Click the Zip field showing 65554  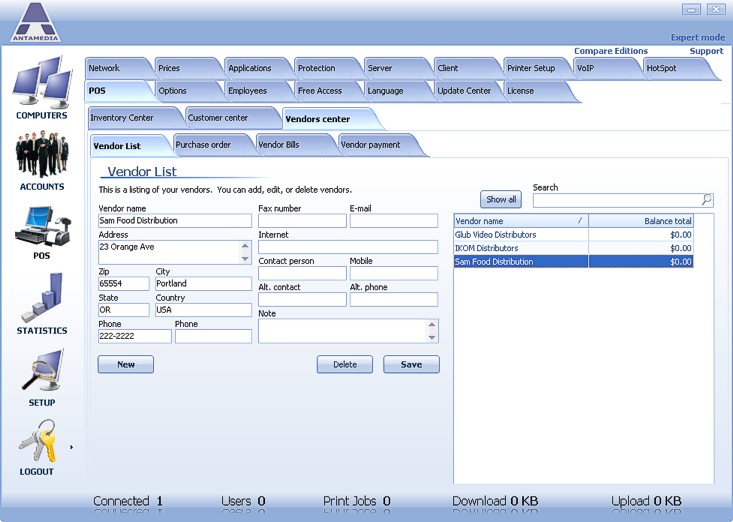pos(124,284)
